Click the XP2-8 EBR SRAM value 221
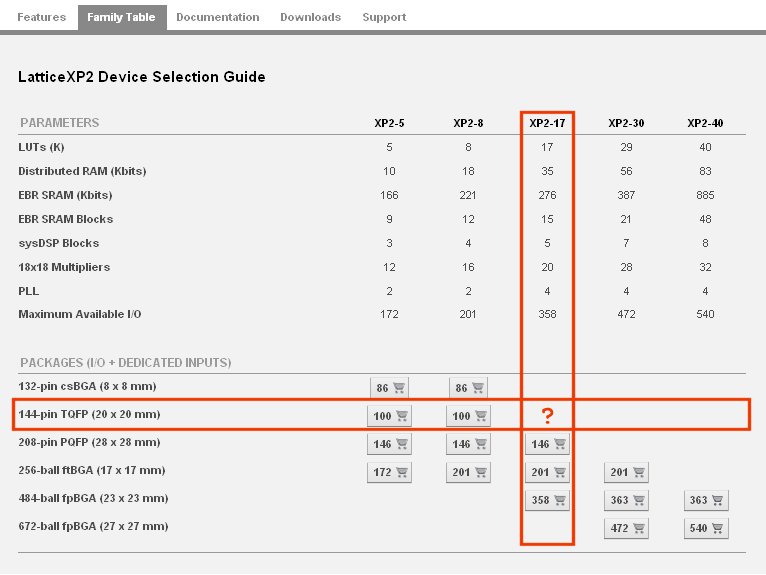 pos(468,195)
